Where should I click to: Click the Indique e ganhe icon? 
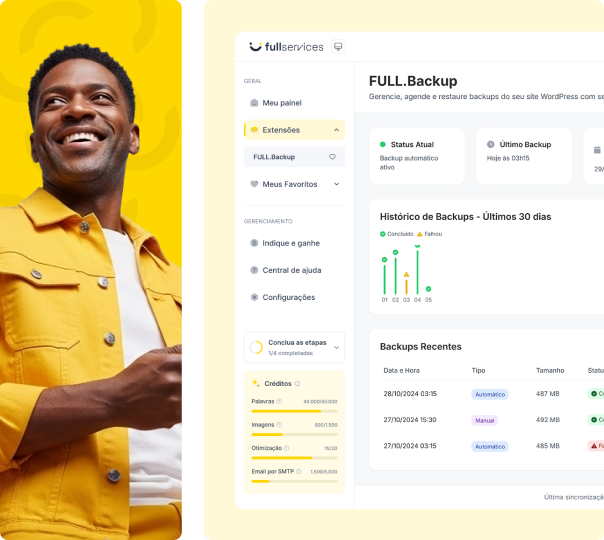[254, 243]
